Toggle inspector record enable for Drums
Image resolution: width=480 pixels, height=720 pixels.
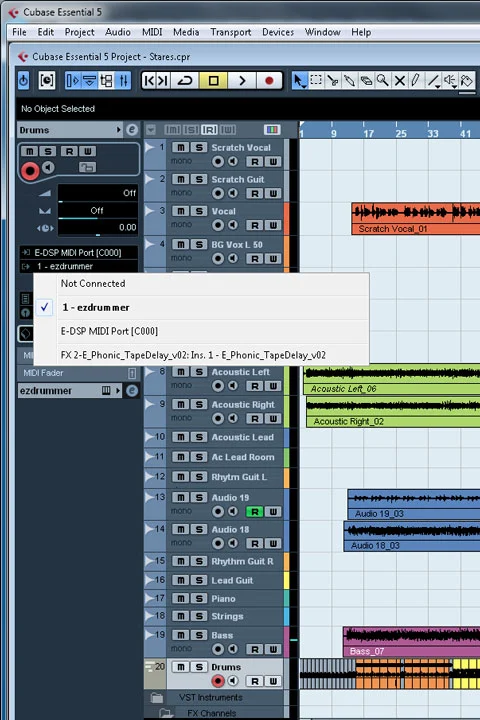[30, 171]
